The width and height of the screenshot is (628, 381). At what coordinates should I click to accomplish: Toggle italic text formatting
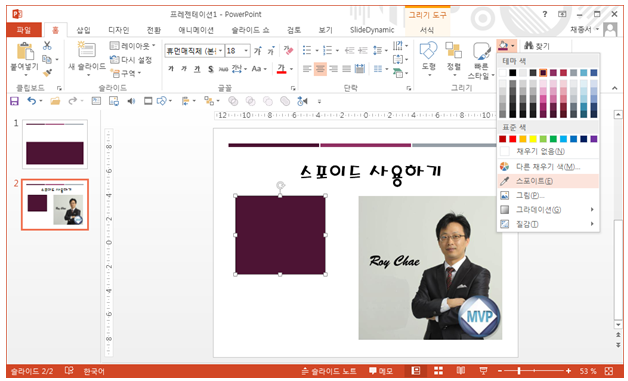pyautogui.click(x=184, y=69)
